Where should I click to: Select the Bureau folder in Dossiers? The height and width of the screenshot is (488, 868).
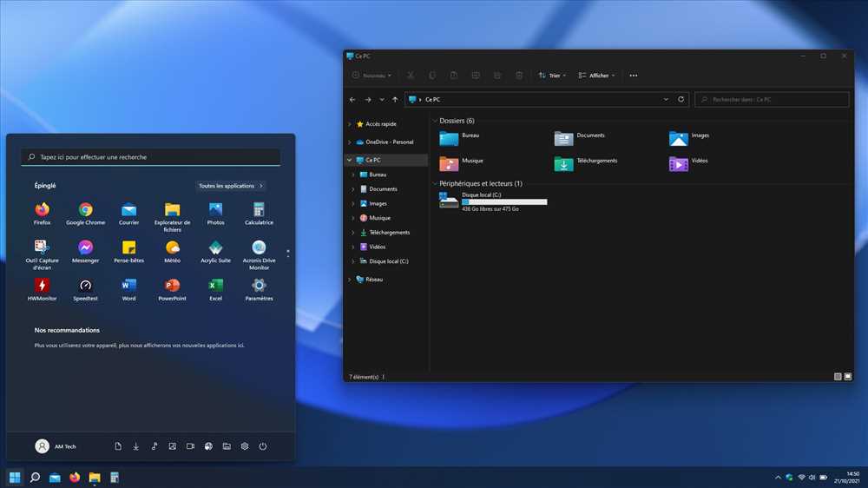tap(459, 137)
